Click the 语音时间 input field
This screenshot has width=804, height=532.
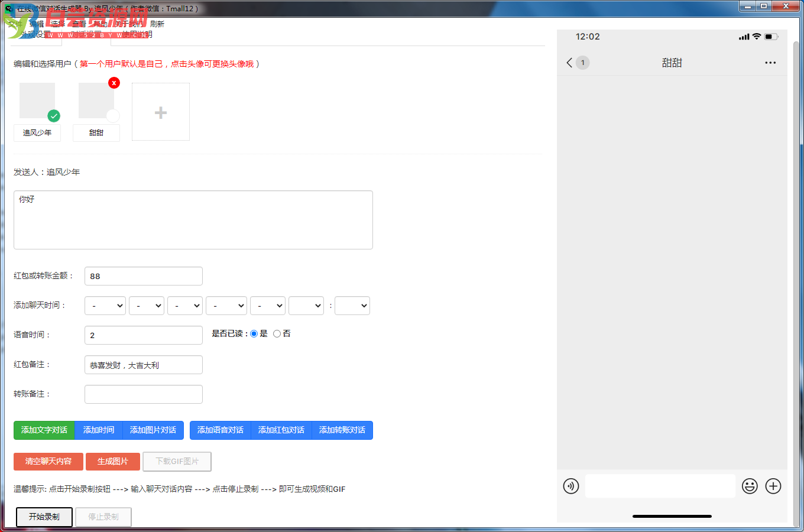pos(144,335)
